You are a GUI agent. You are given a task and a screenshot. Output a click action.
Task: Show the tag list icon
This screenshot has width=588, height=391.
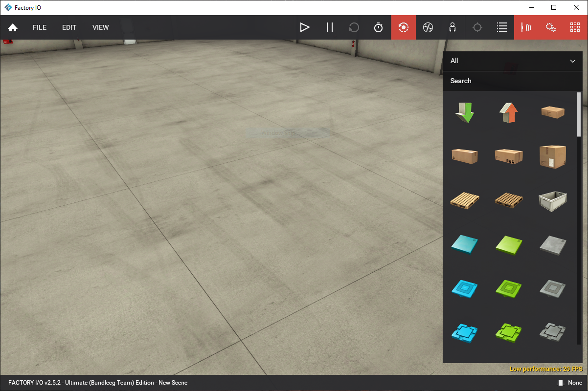(501, 27)
